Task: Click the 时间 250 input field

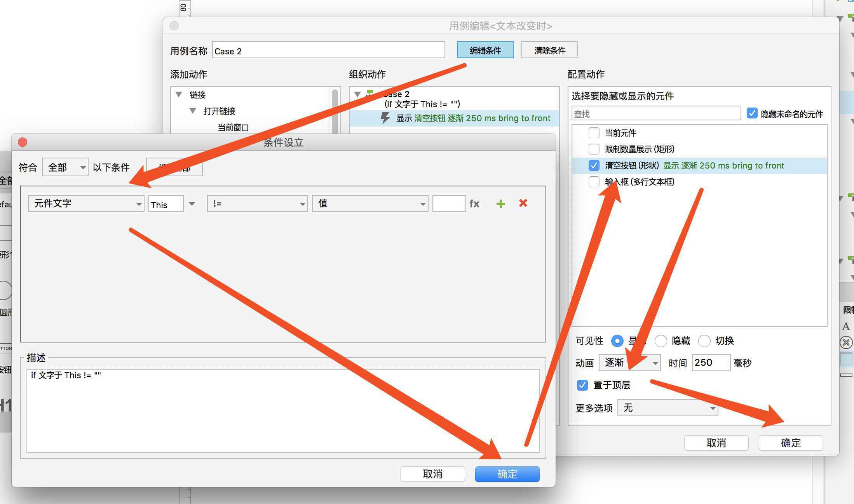Action: coord(711,363)
